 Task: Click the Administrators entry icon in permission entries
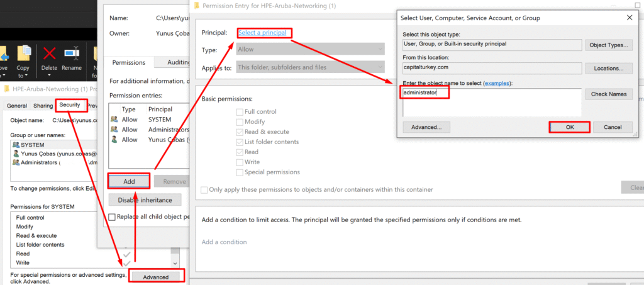[x=114, y=129]
